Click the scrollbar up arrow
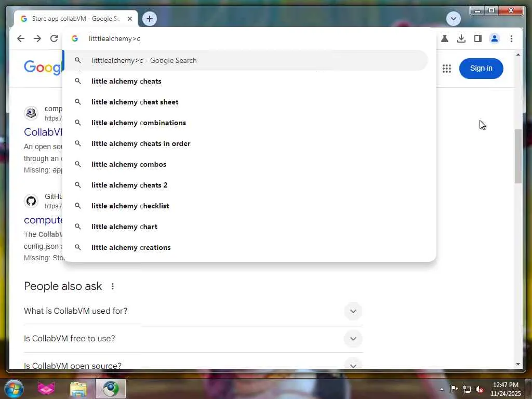Screen dimensions: 532x399 click(x=518, y=55)
